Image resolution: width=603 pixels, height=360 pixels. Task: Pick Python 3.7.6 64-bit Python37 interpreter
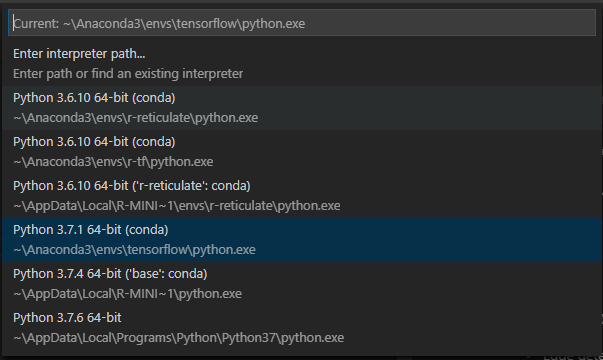coord(302,328)
